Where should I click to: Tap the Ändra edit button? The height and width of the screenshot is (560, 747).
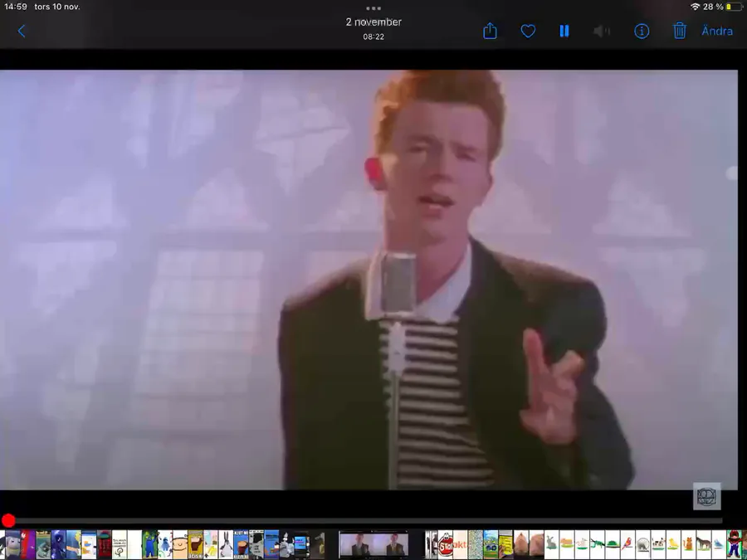click(x=717, y=31)
